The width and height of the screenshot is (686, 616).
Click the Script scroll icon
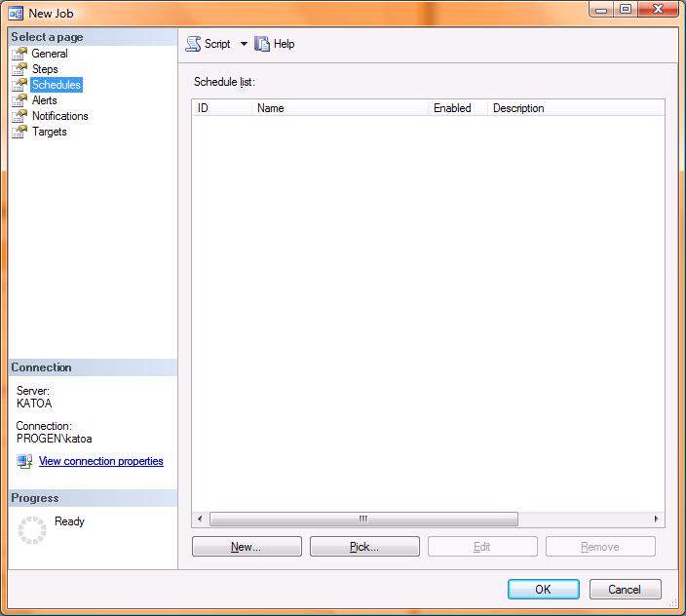pos(193,44)
